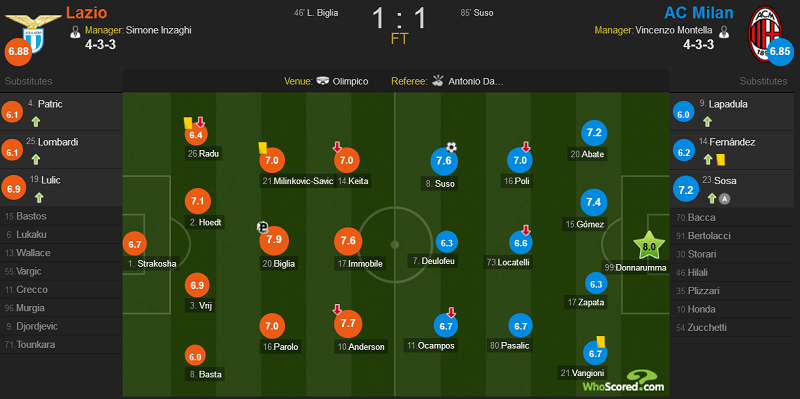The image size is (800, 399).
Task: Click Lazio's 6.88 team rating badge
Action: pos(18,53)
